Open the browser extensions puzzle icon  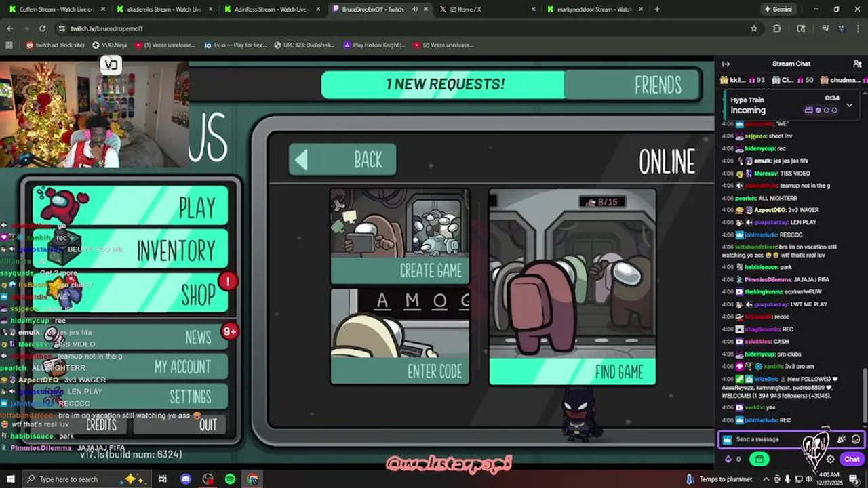(777, 28)
